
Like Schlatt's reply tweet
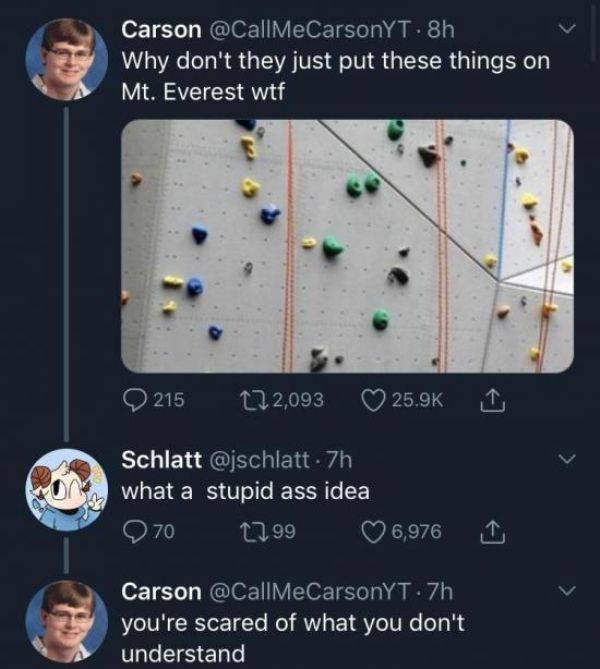pos(372,529)
